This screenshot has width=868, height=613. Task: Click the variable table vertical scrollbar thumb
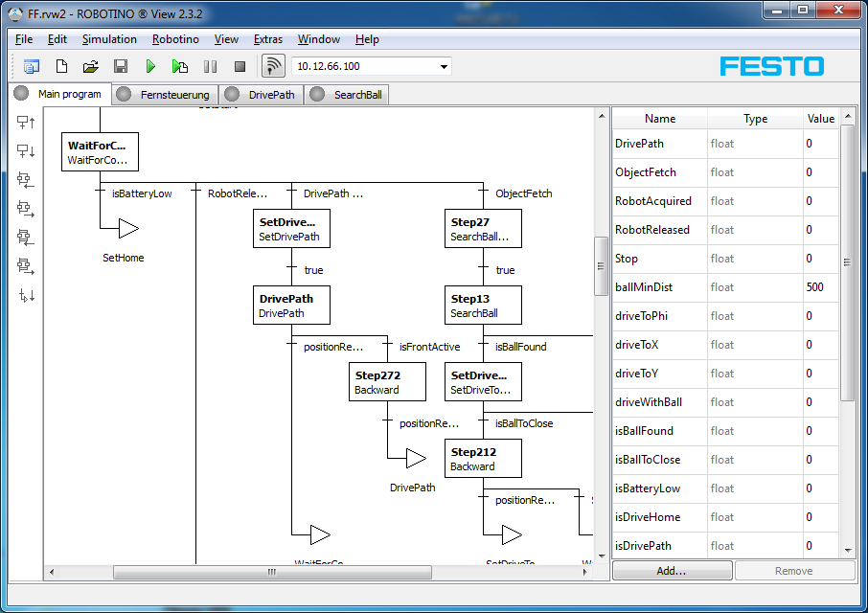click(848, 262)
